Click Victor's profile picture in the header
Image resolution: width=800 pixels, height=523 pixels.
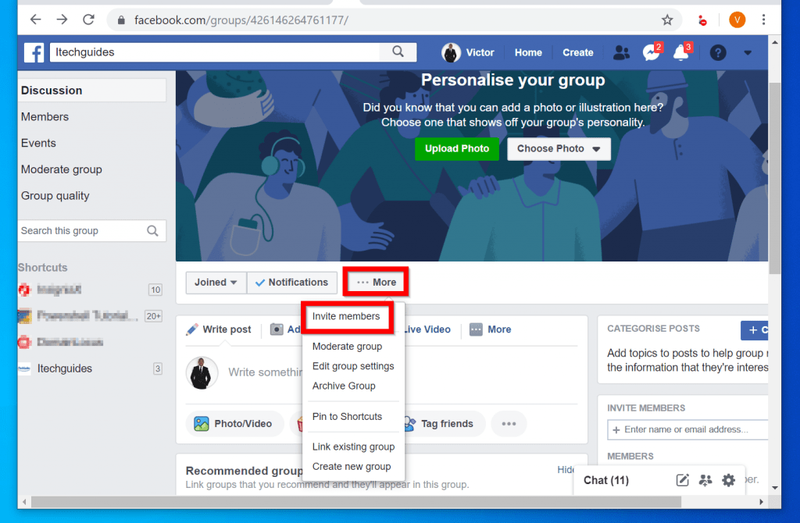coord(451,53)
